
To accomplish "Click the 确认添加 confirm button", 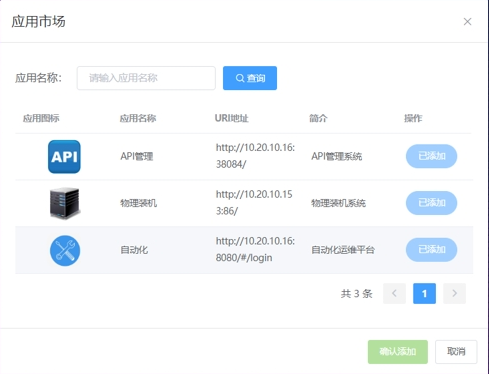I will click(398, 352).
